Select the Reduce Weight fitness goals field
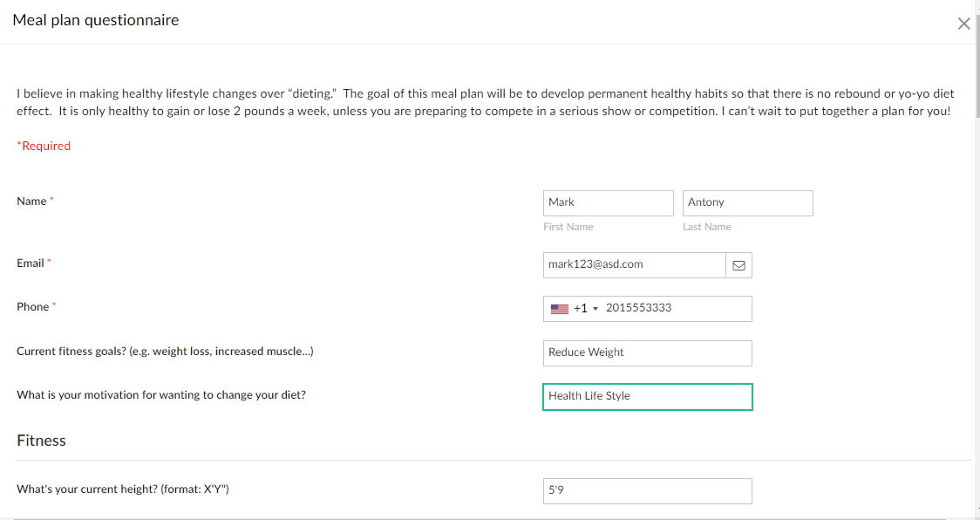The width and height of the screenshot is (980, 520). point(647,352)
